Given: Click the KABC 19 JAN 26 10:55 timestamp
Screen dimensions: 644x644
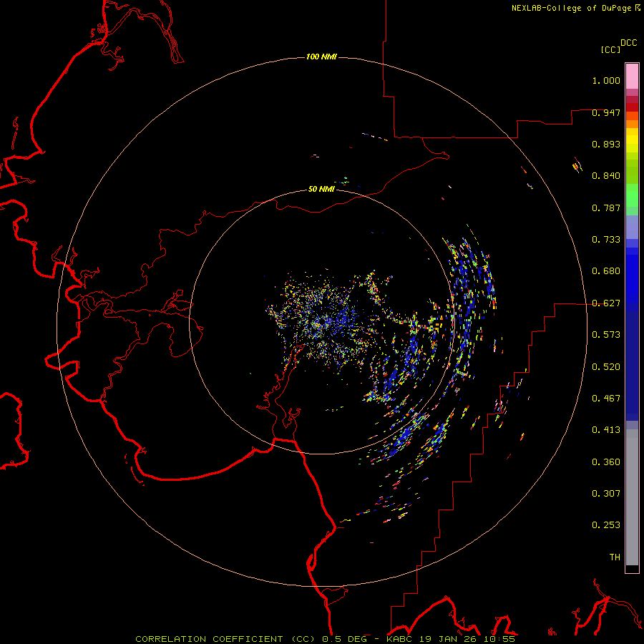Looking at the screenshot, I should click(x=451, y=639).
